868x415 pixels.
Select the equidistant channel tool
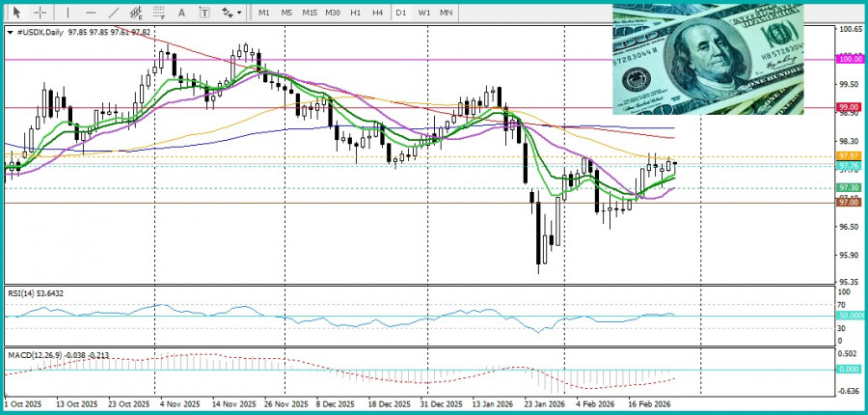click(137, 13)
